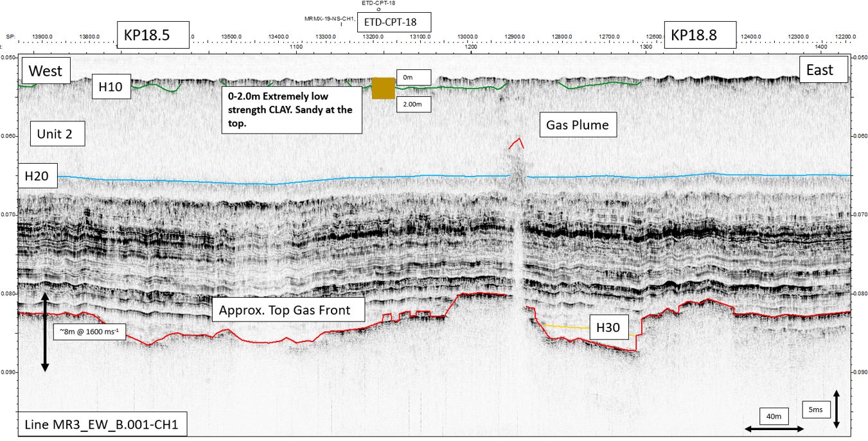Click the KP18.5 kilometre point label

click(x=154, y=35)
